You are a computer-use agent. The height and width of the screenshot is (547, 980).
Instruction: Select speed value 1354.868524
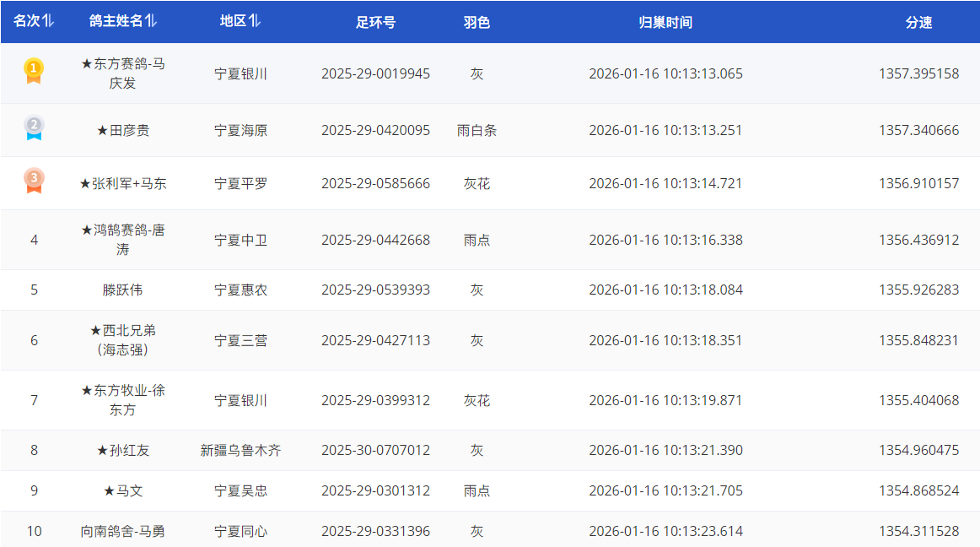coord(918,490)
